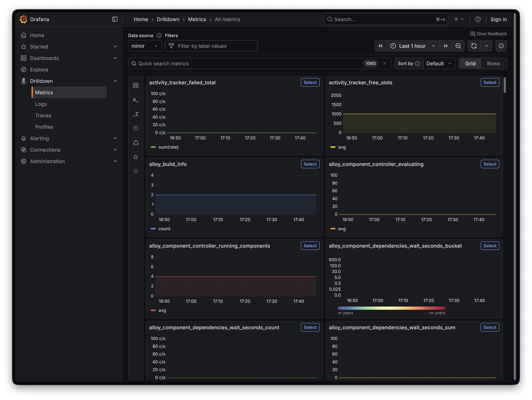This screenshot has width=532, height=400.
Task: Collapse the sidebar with dock menu icon
Action: pos(115,19)
